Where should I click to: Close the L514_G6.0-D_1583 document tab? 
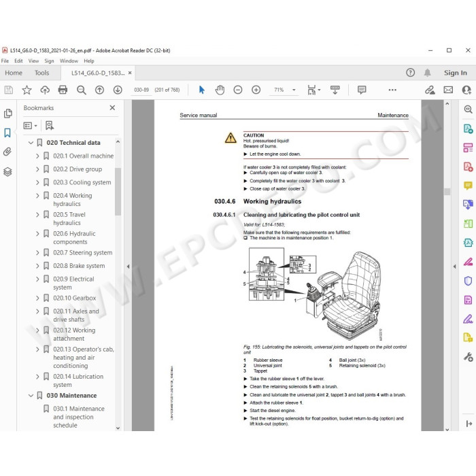coord(130,73)
